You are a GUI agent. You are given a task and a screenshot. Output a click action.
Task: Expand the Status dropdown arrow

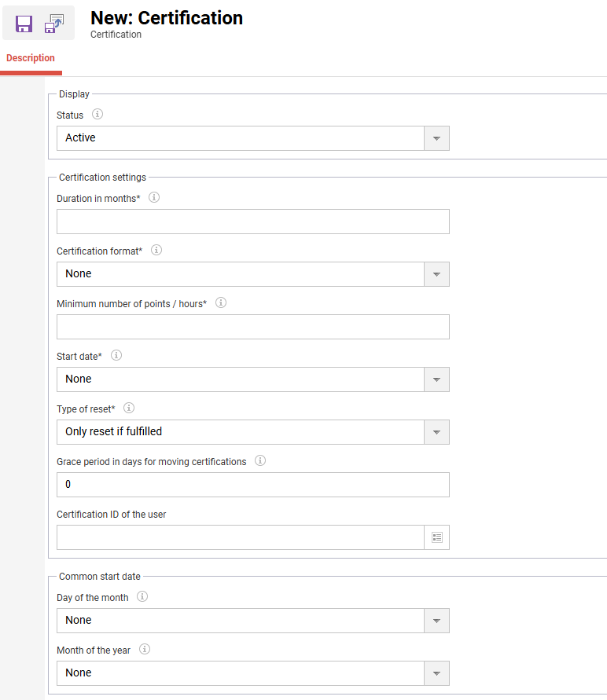[437, 138]
